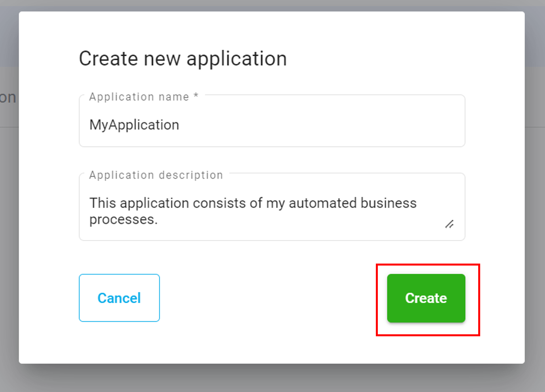Dismiss the dialog using Cancel
This screenshot has height=392, width=545.
coord(119,298)
